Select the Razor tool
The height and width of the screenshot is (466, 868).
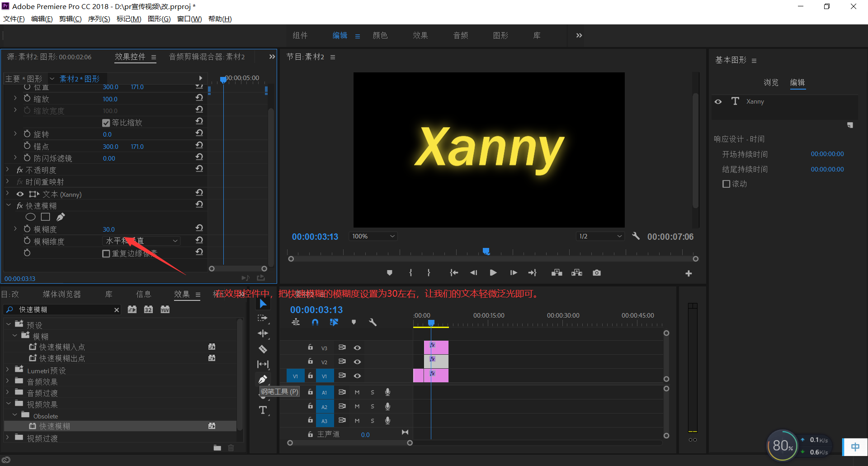pyautogui.click(x=263, y=349)
